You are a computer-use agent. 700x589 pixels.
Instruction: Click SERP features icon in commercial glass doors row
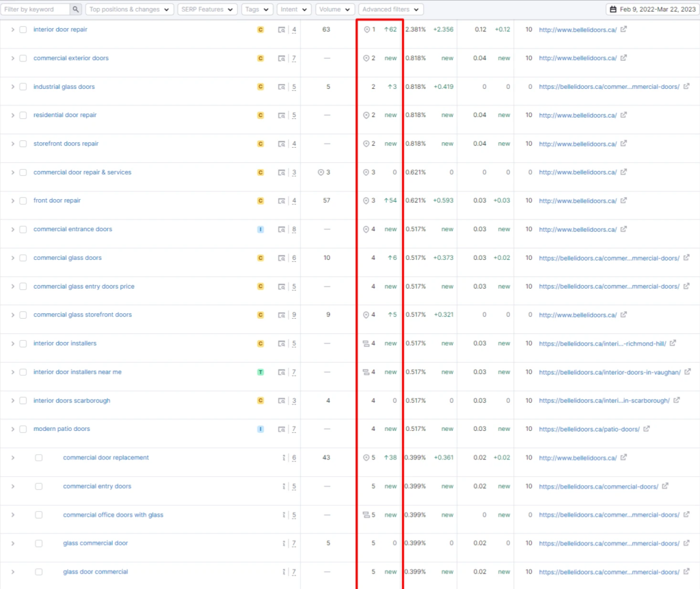(x=282, y=258)
